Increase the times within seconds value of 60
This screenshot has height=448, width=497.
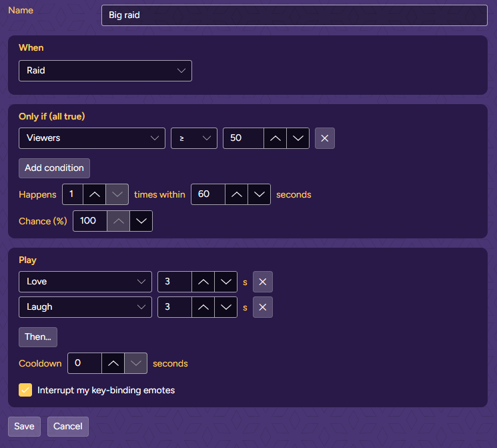tap(236, 194)
